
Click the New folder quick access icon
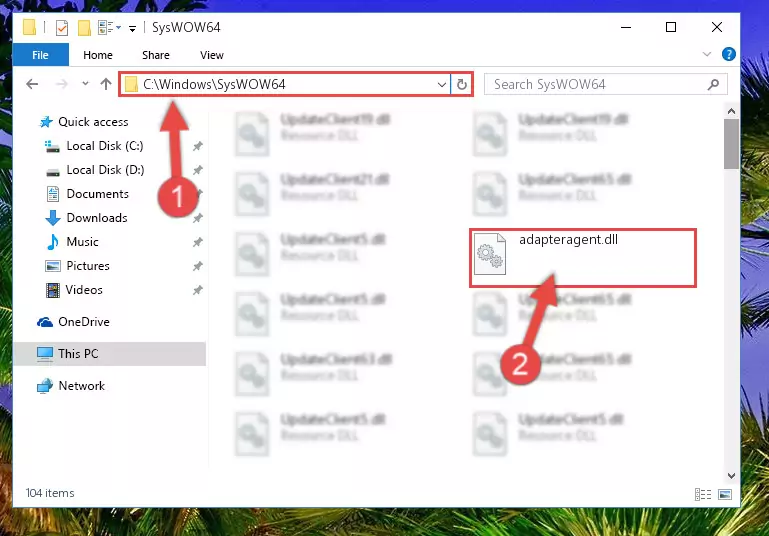pyautogui.click(x=84, y=28)
